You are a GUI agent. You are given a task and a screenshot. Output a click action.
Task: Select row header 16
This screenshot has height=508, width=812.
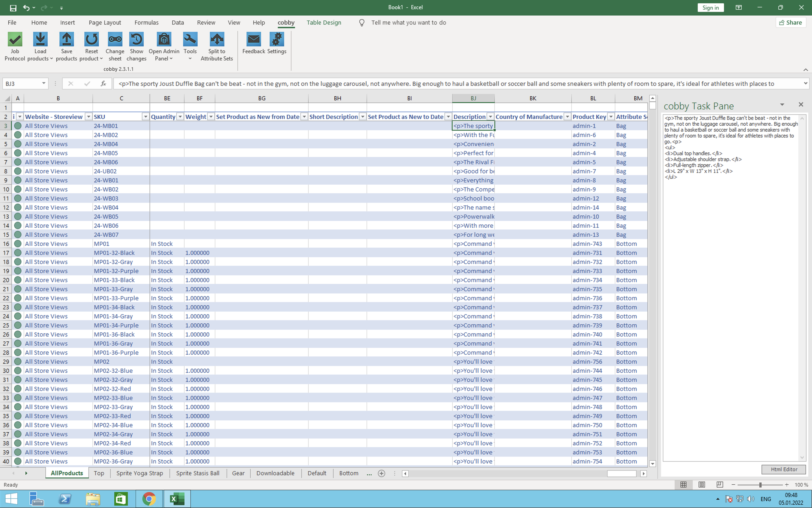(6, 244)
